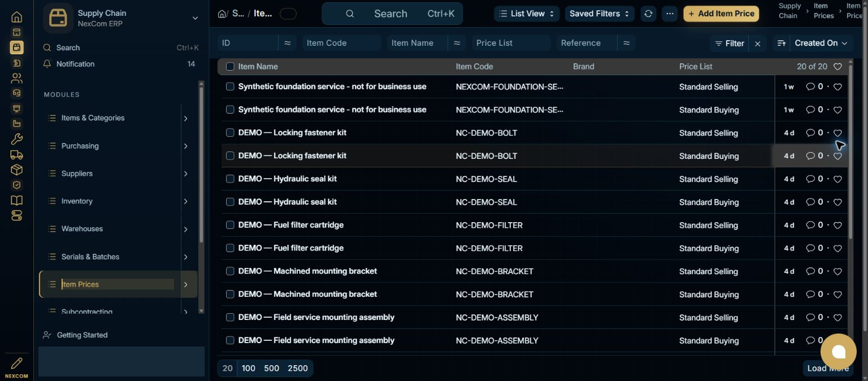The width and height of the screenshot is (868, 381).
Task: Open the chat bubble widget
Action: click(x=839, y=352)
